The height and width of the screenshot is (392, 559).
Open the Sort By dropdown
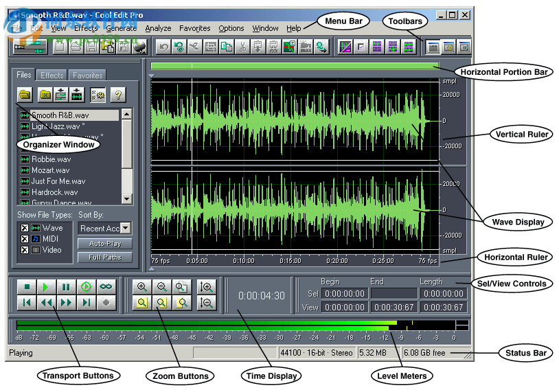pyautogui.click(x=125, y=228)
